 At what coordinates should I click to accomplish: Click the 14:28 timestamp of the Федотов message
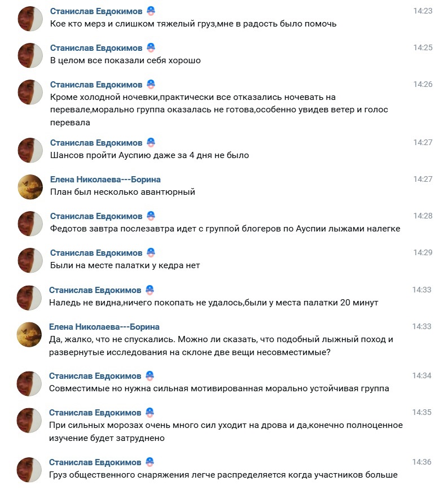pyautogui.click(x=423, y=216)
